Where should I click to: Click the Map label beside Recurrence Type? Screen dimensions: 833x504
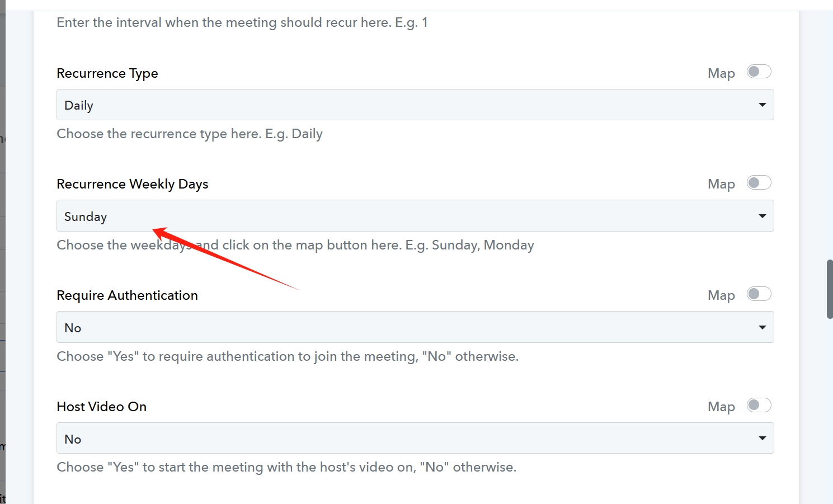[721, 73]
